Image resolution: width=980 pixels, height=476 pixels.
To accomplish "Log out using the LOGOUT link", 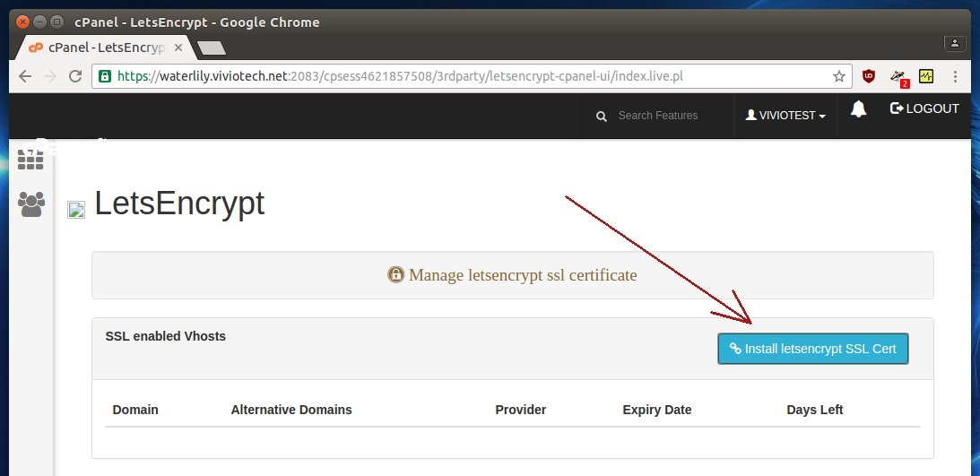I will coord(924,108).
